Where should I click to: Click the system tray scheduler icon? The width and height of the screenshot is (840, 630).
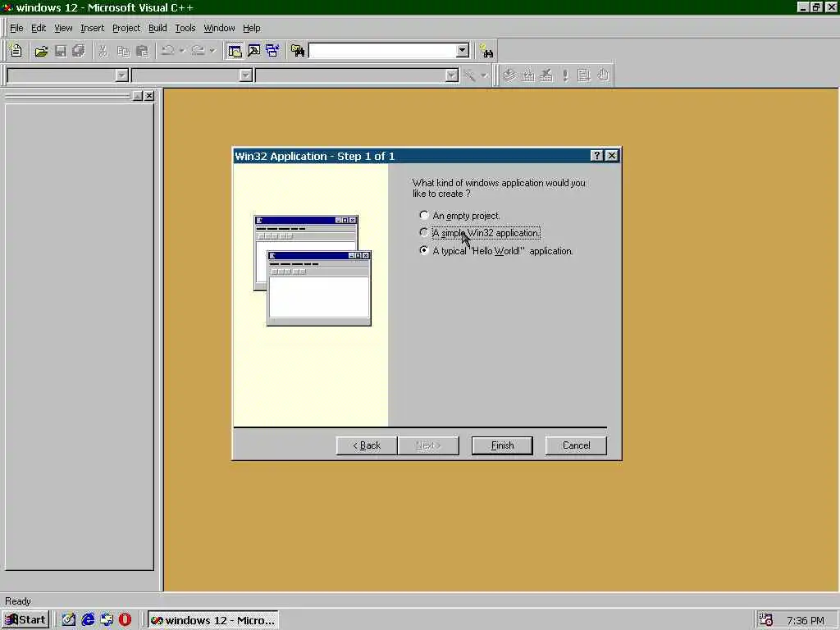766,620
